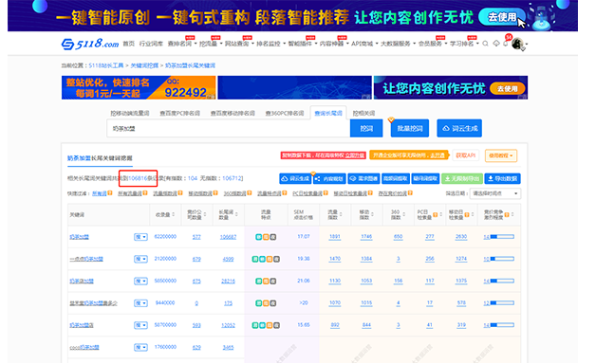Click the 所有流量词 quick filter
Screen dimensions: 596x364
point(130,193)
